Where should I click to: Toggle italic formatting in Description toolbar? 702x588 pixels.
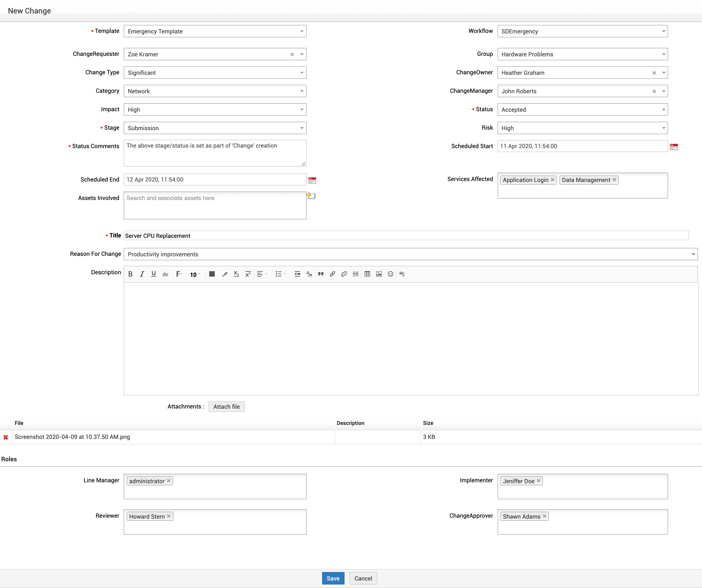142,274
